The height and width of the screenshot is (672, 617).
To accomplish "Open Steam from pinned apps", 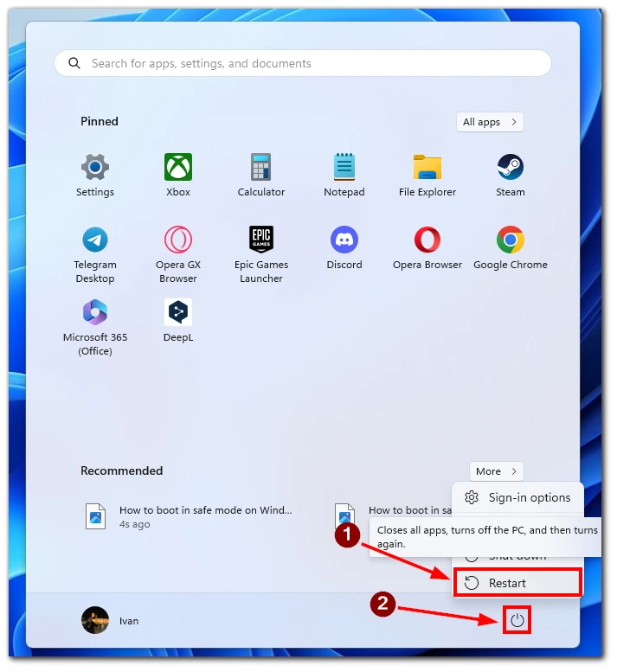I will 511,167.
